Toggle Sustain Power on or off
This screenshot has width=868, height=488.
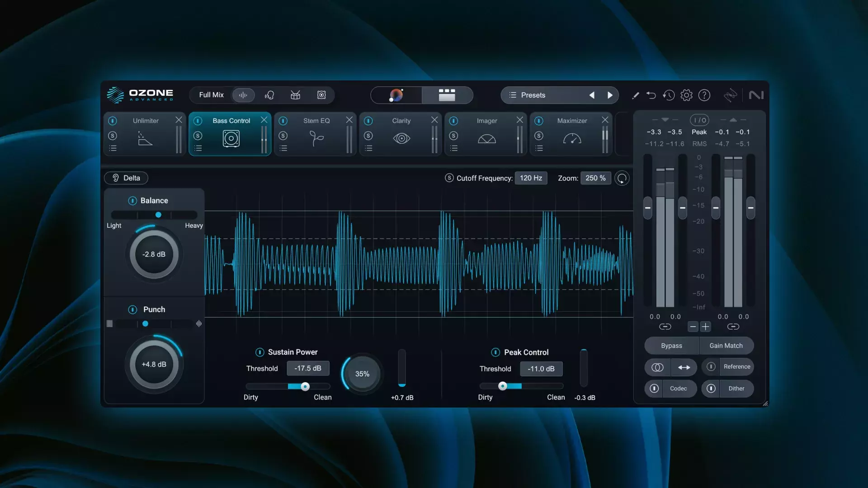[x=259, y=352]
